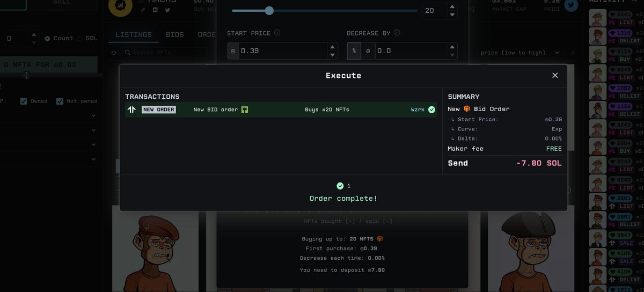Click the Search NFTs field
The image size is (644, 292).
164,53
